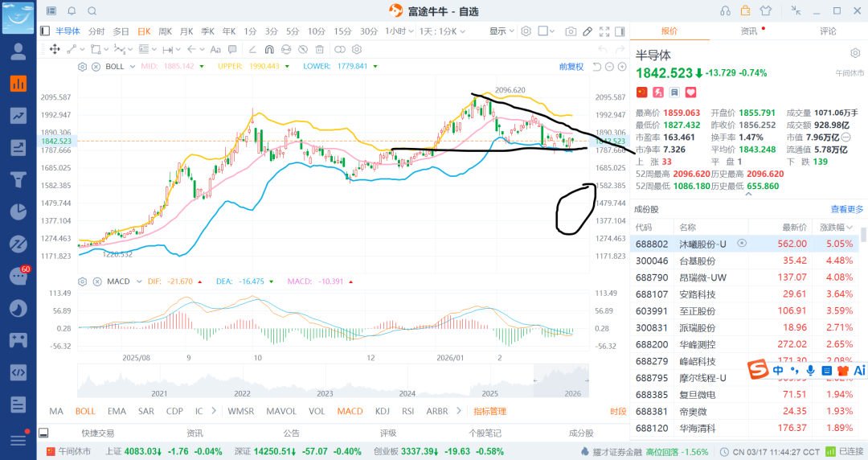The height and width of the screenshot is (460, 868).
Task: Sort by 涨跌幅 column dropdown
Action: coord(836,228)
